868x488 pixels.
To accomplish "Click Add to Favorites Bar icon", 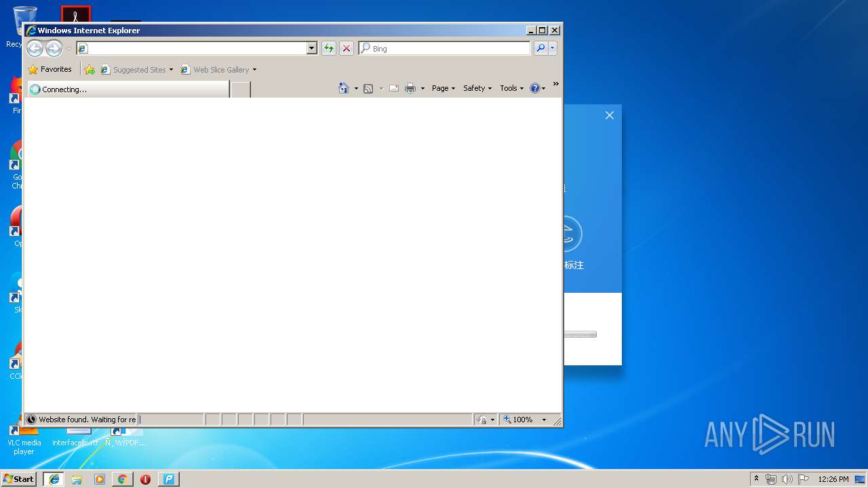I will coord(90,69).
